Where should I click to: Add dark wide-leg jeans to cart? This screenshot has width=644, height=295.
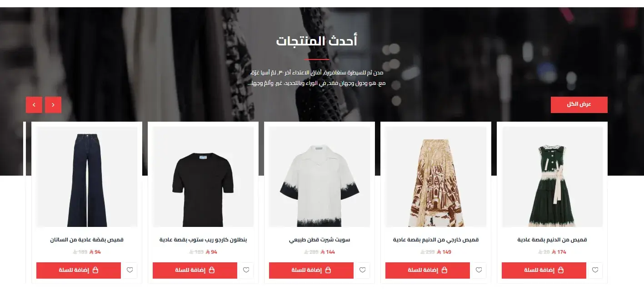79,270
